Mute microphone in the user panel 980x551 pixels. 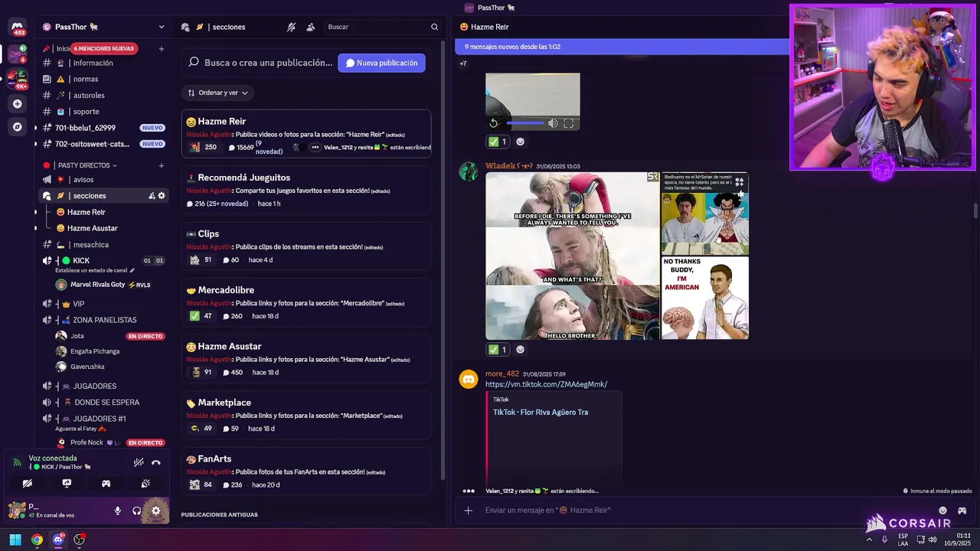click(118, 510)
